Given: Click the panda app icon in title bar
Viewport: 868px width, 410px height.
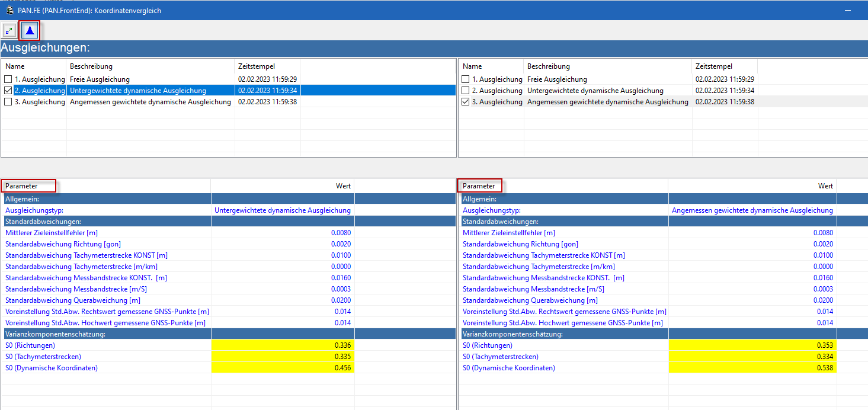Looking at the screenshot, I should tap(10, 10).
